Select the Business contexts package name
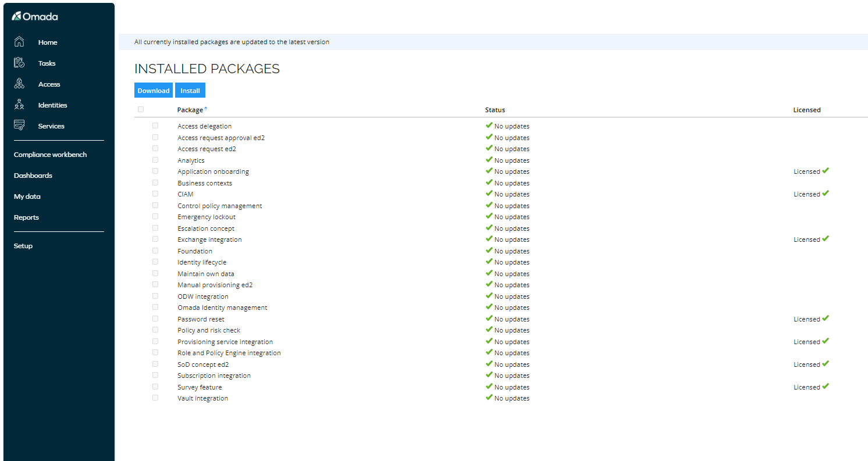This screenshot has width=868, height=461. (205, 183)
